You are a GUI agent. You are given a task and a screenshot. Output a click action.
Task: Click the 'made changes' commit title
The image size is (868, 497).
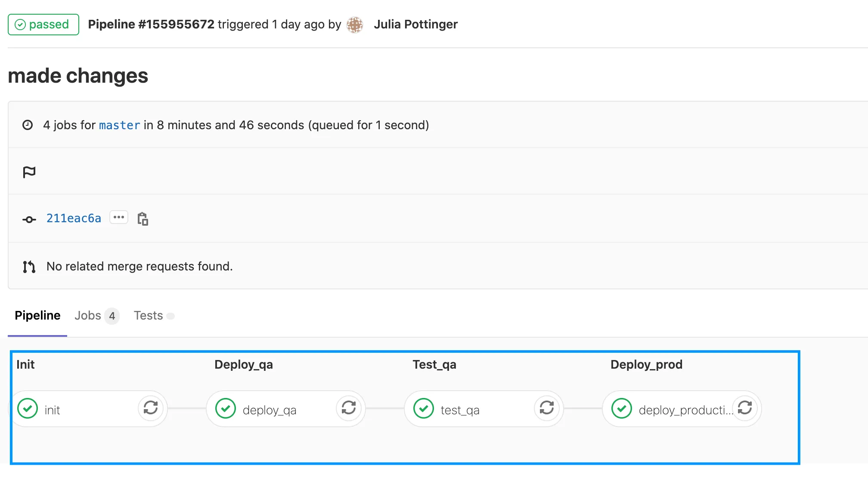78,76
